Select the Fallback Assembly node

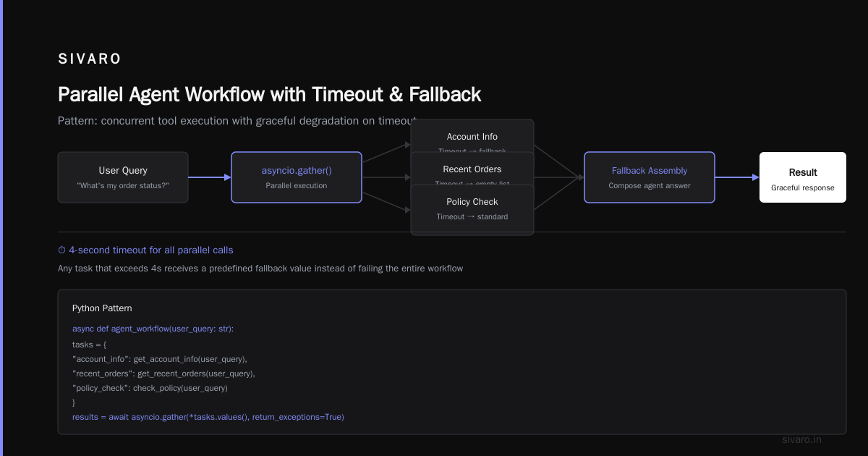pyautogui.click(x=650, y=177)
